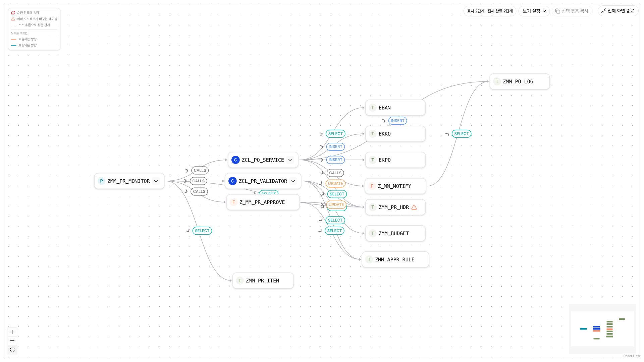The height and width of the screenshot is (362, 644).
Task: Click the T icon of EKPO node
Action: [x=372, y=160]
